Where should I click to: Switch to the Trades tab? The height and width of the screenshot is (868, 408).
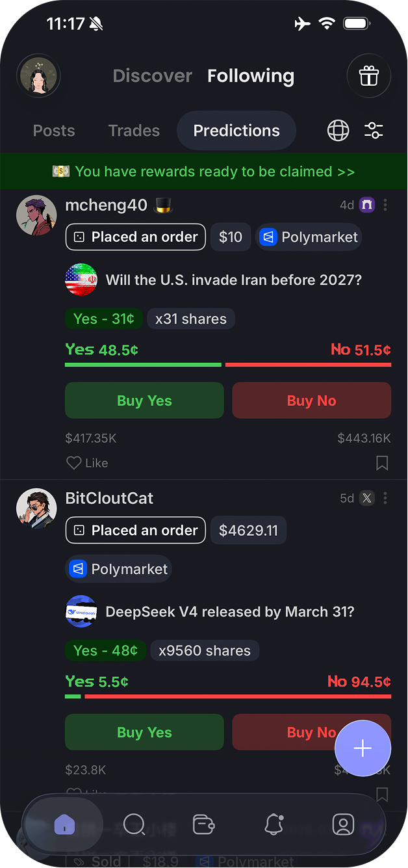click(134, 131)
